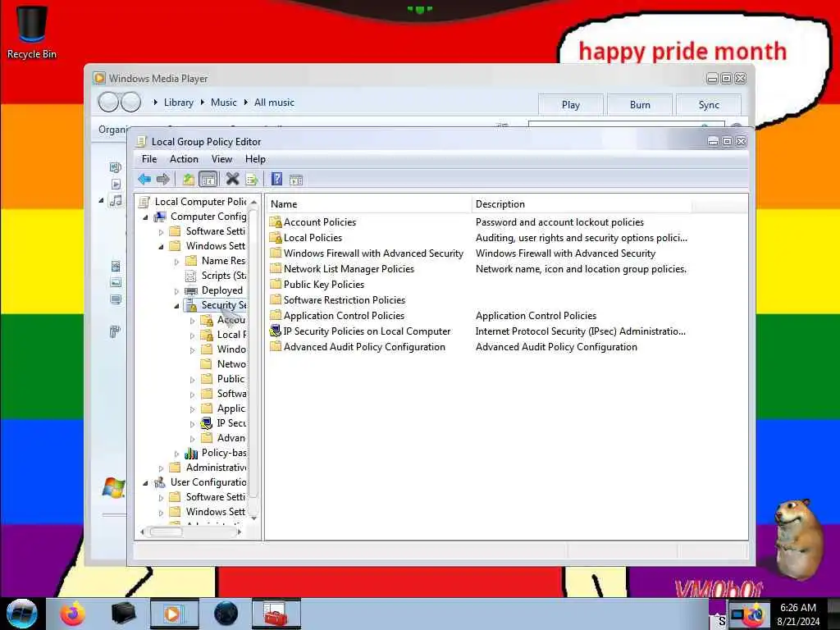This screenshot has width=840, height=630.
Task: Click tree pane horizontal scrollbar thumb
Action: [166, 532]
